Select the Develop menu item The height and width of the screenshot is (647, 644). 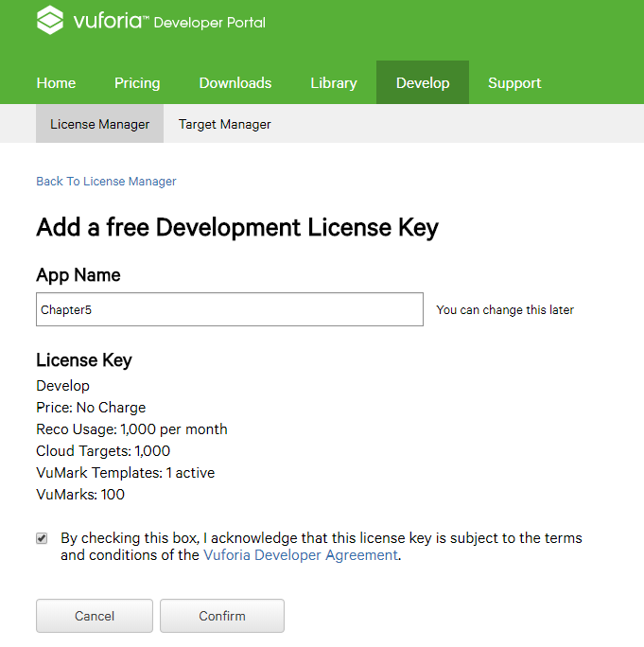pyautogui.click(x=423, y=82)
